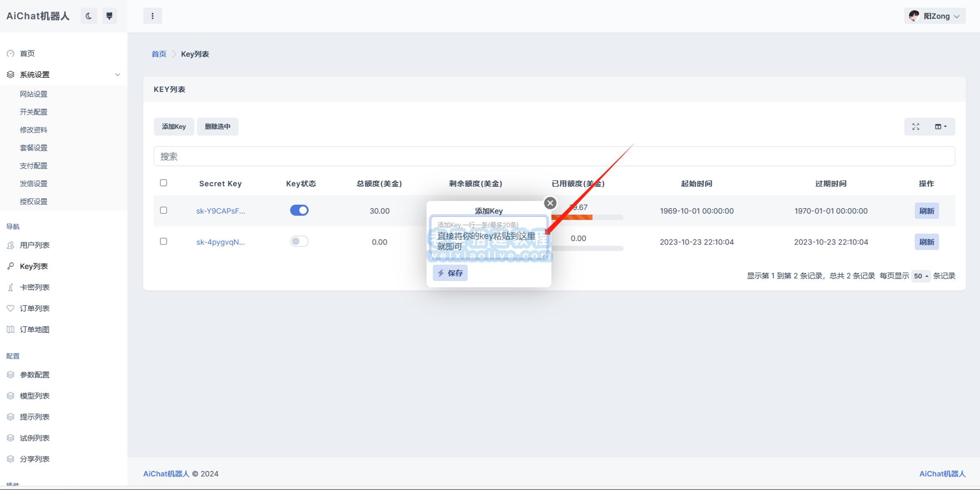Toggle dark mode moon icon
The width and height of the screenshot is (980, 490).
point(89,16)
